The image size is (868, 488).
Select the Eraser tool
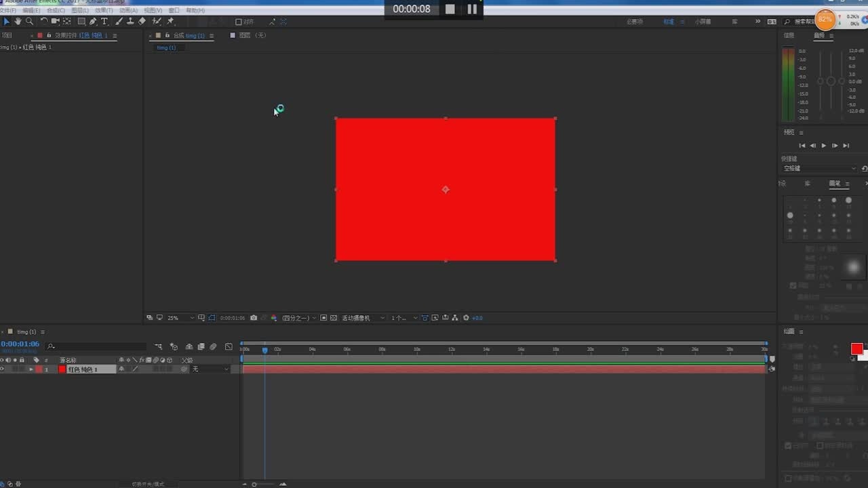[142, 22]
